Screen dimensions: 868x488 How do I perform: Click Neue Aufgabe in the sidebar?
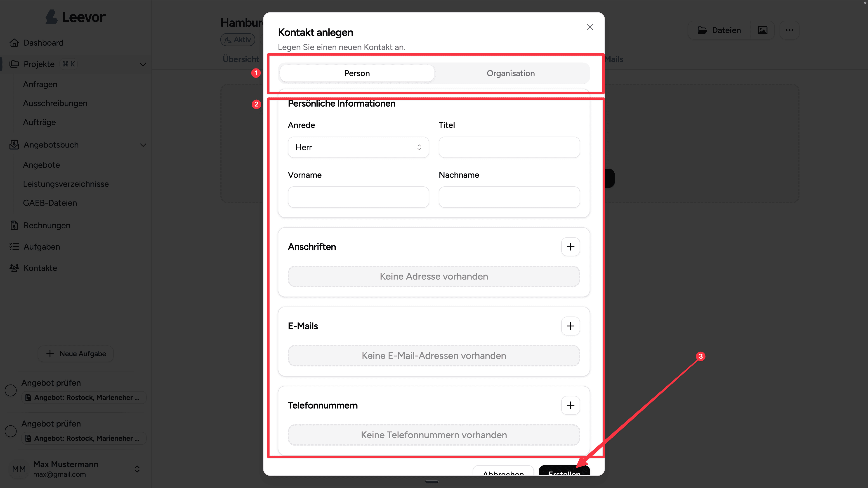(x=75, y=354)
